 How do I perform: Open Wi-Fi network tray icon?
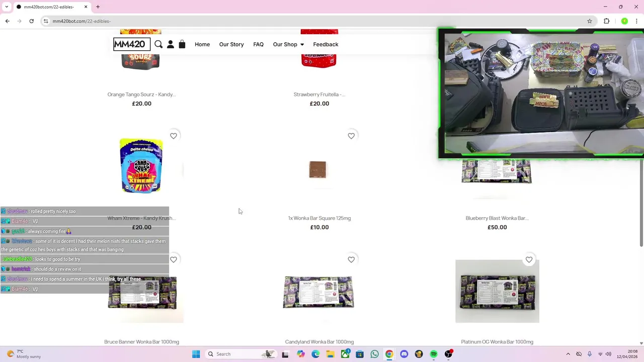click(x=600, y=354)
